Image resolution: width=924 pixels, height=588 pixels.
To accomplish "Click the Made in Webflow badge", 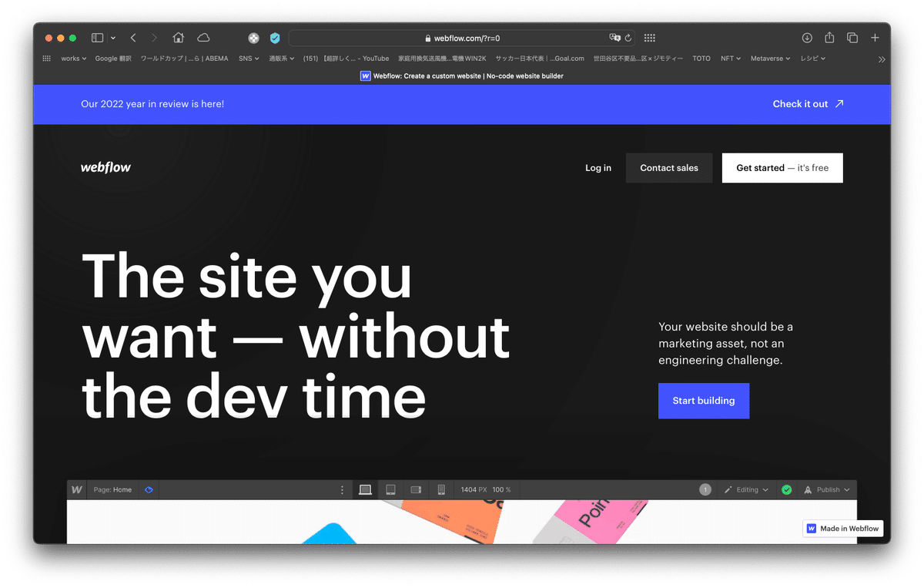I will point(843,529).
